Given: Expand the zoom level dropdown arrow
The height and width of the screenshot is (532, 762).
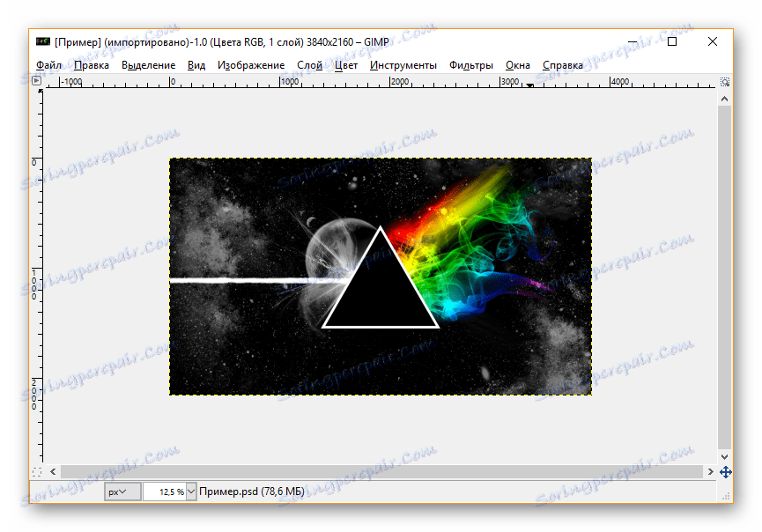Looking at the screenshot, I should [x=191, y=491].
